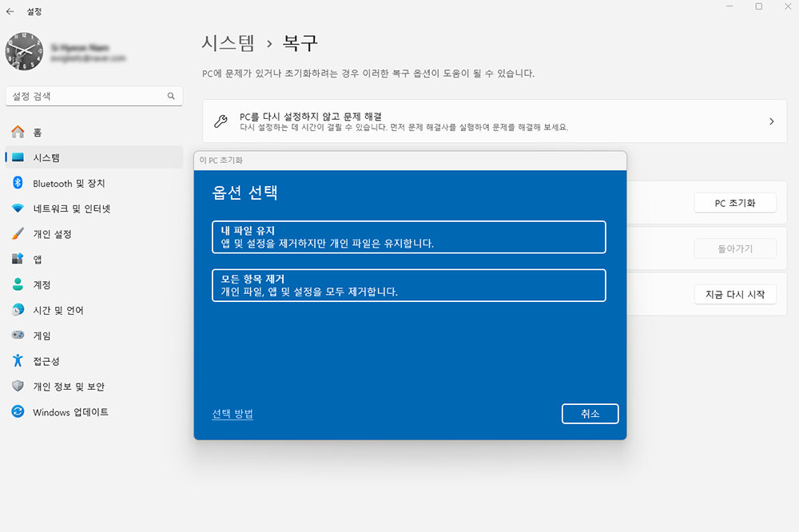Click the PC 초기화 button
The width and height of the screenshot is (799, 532).
[735, 203]
